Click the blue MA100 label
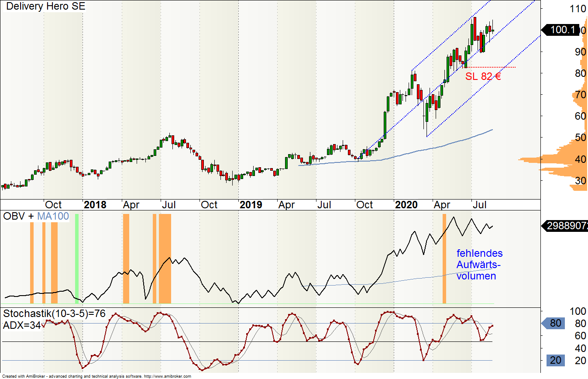The width and height of the screenshot is (588, 379). click(53, 216)
